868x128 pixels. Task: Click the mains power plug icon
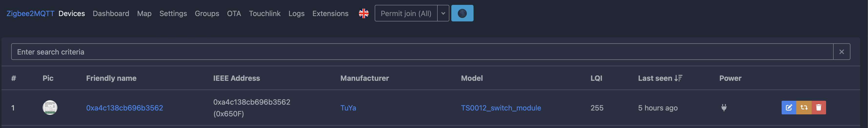coord(724,108)
